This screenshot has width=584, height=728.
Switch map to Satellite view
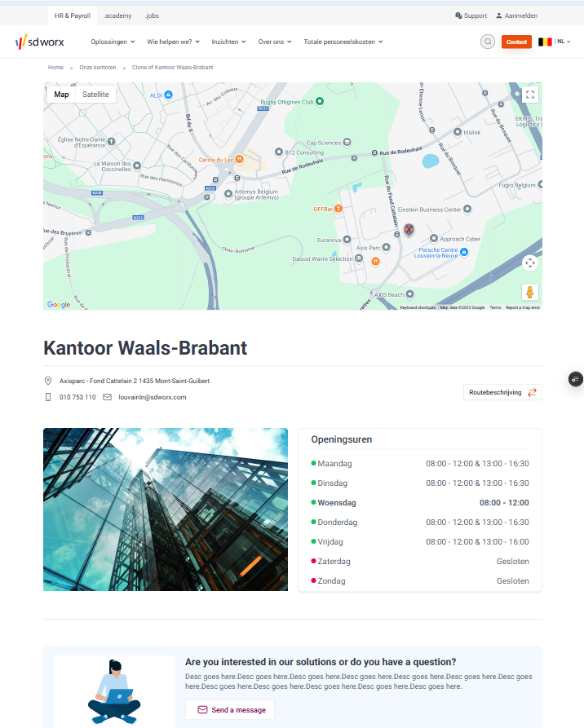(x=95, y=95)
